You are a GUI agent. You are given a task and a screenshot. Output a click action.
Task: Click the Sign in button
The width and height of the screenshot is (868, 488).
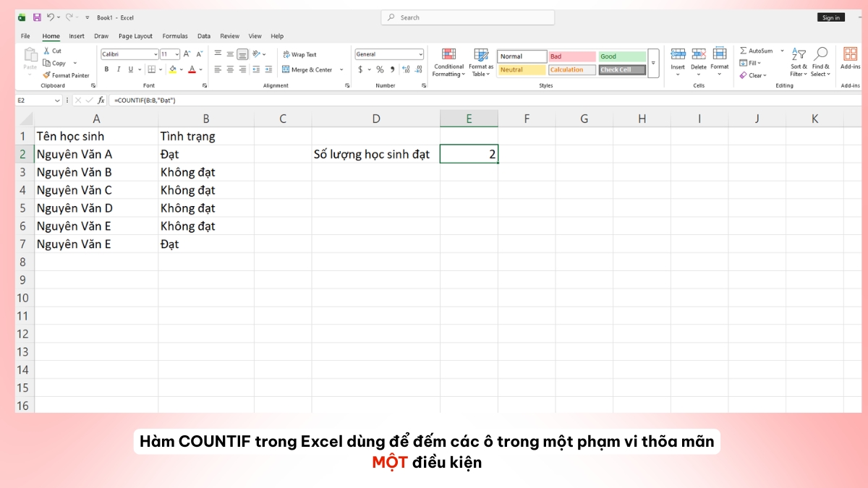pos(830,17)
